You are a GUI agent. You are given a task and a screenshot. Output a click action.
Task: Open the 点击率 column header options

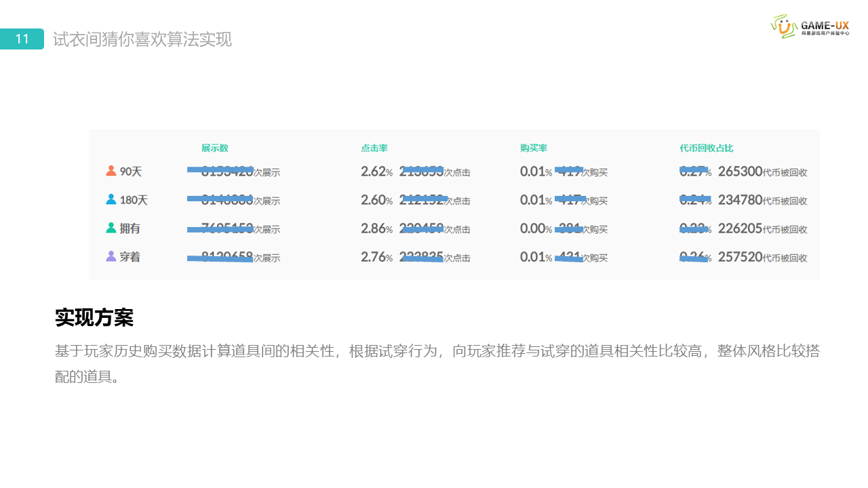pyautogui.click(x=375, y=148)
